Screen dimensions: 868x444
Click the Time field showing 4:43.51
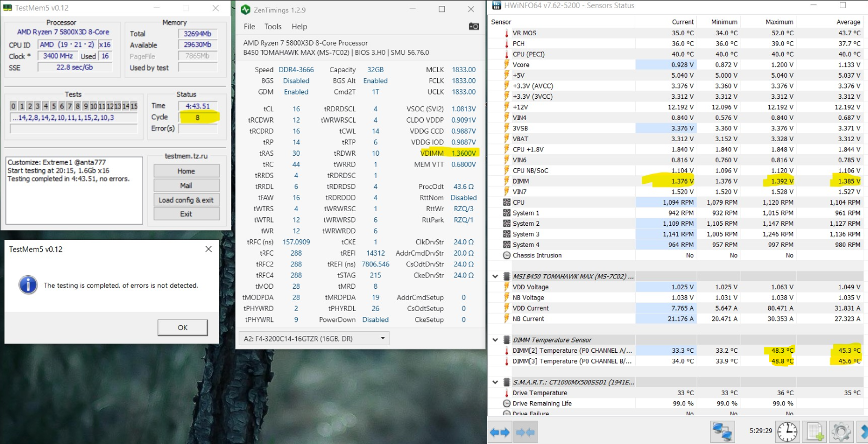[198, 106]
